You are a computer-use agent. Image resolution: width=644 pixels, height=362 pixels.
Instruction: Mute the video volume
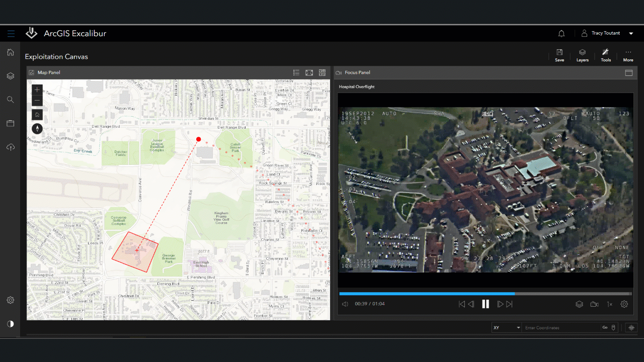[345, 304]
